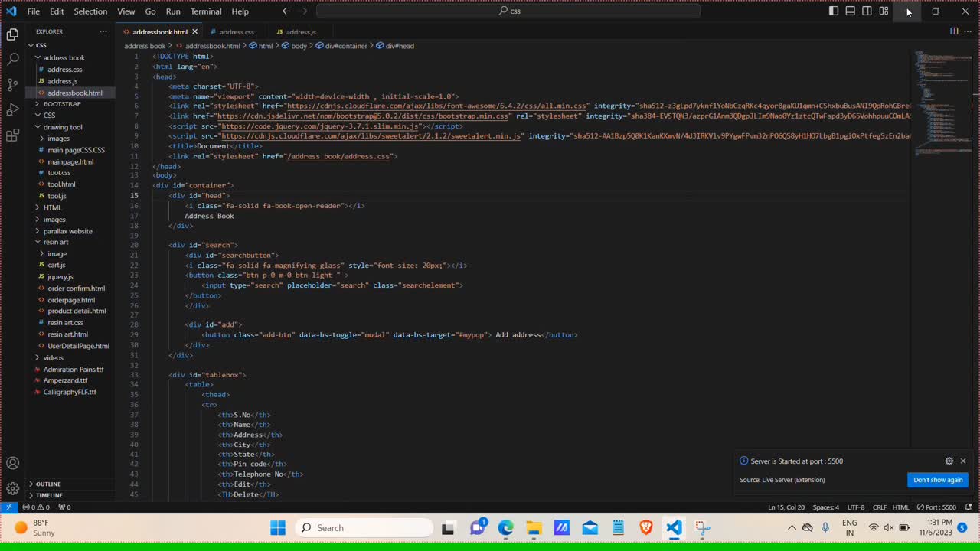Toggle the primary side bar layout button
Screen dimensions: 980x551
[x=834, y=11]
